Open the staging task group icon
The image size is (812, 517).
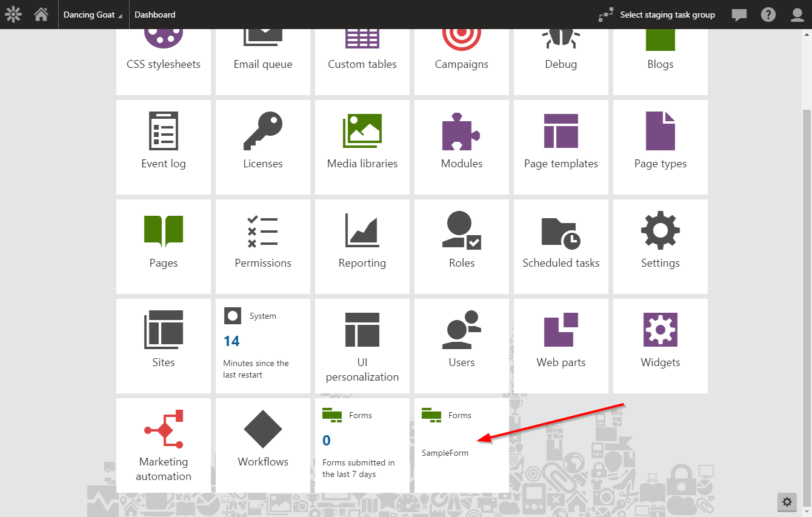pyautogui.click(x=605, y=15)
